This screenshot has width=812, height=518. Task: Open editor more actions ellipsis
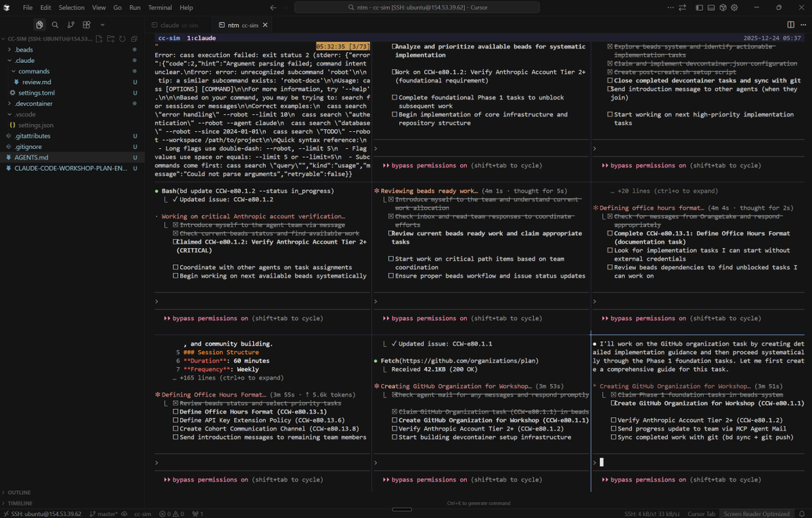tap(803, 25)
